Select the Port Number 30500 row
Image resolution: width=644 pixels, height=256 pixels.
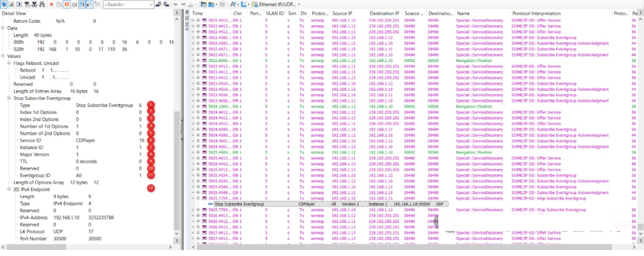point(61,238)
